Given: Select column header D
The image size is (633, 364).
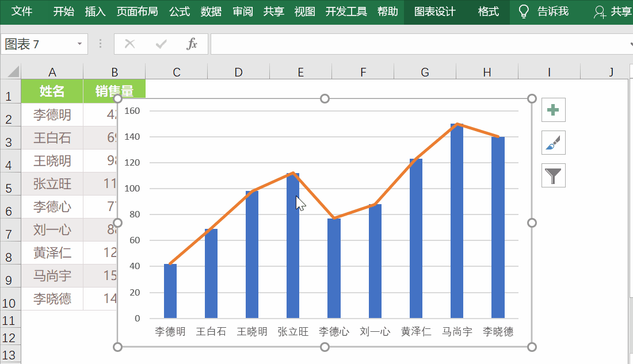Looking at the screenshot, I should (238, 72).
